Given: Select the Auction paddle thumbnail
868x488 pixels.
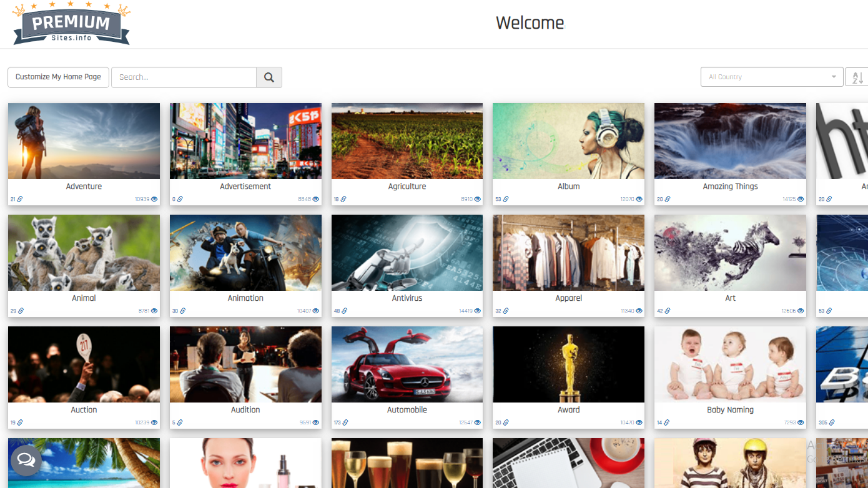Looking at the screenshot, I should [84, 364].
